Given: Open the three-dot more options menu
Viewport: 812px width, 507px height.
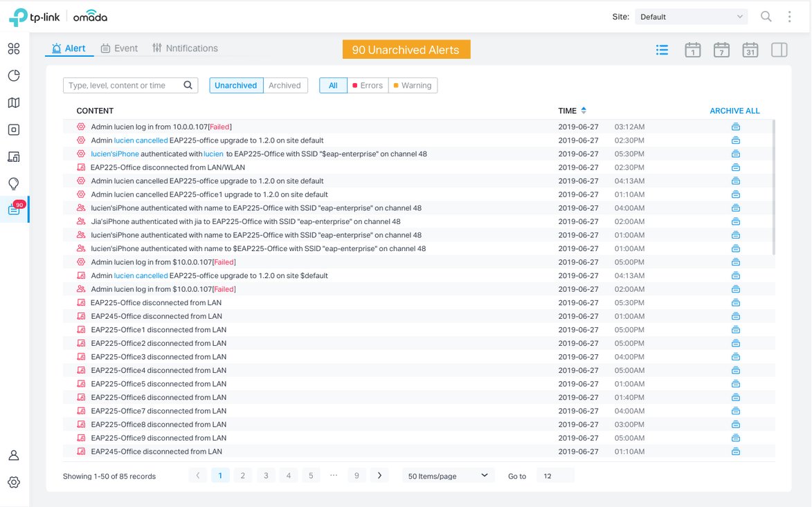Looking at the screenshot, I should [790, 17].
